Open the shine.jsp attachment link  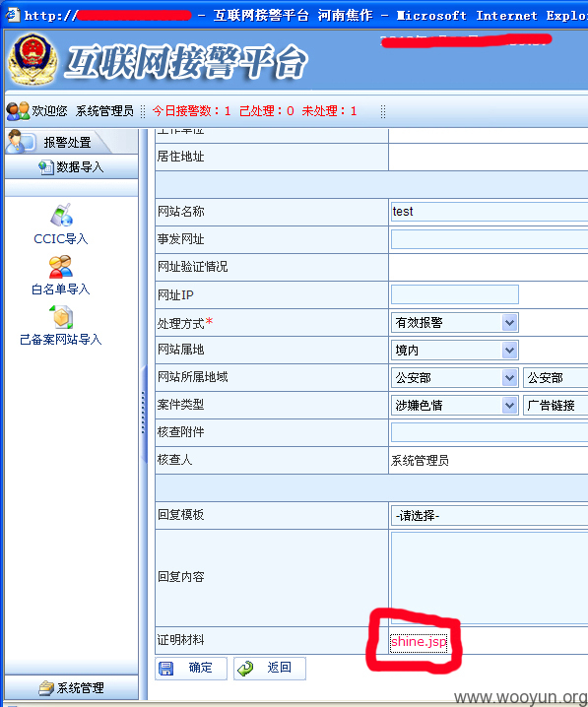(419, 642)
